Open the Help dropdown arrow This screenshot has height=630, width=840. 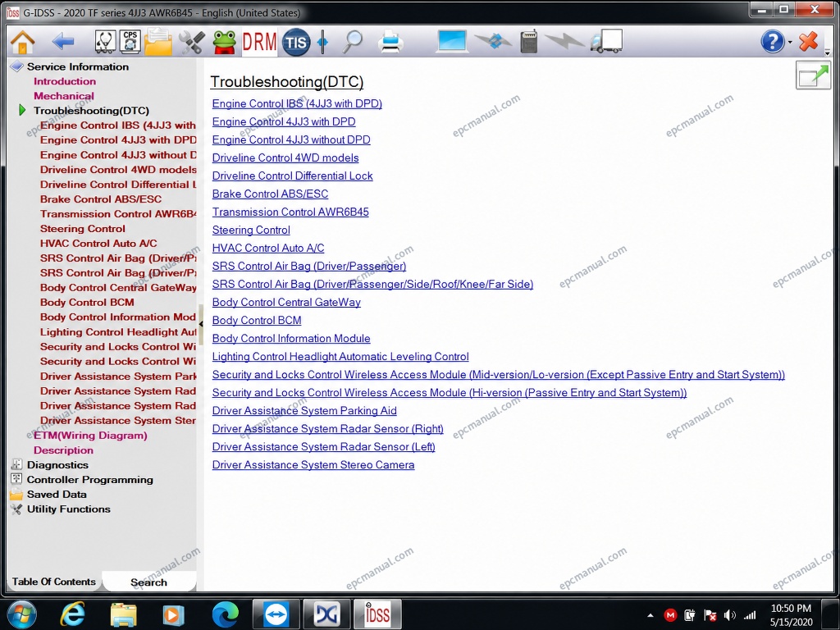[x=790, y=42]
